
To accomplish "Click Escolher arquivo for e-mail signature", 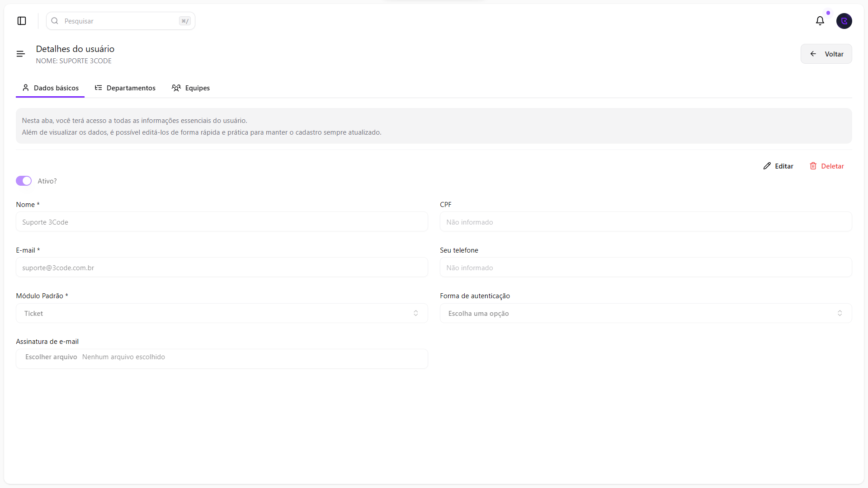I will [x=51, y=357].
